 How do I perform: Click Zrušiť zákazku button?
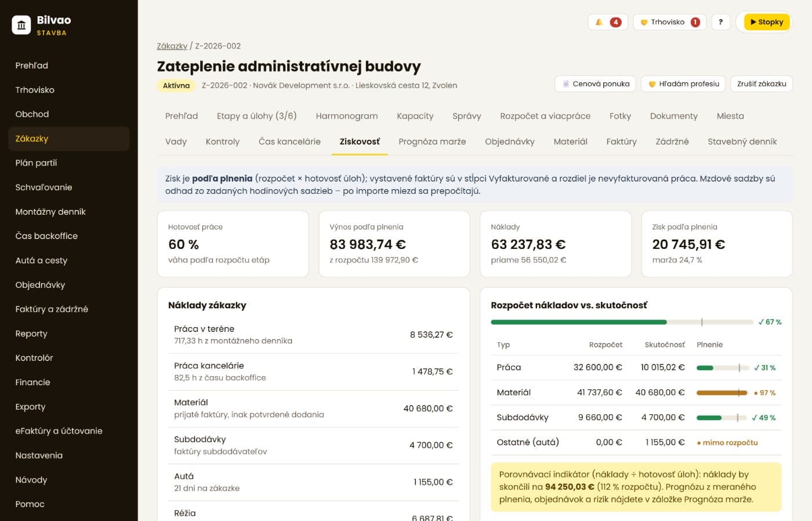[x=762, y=84]
